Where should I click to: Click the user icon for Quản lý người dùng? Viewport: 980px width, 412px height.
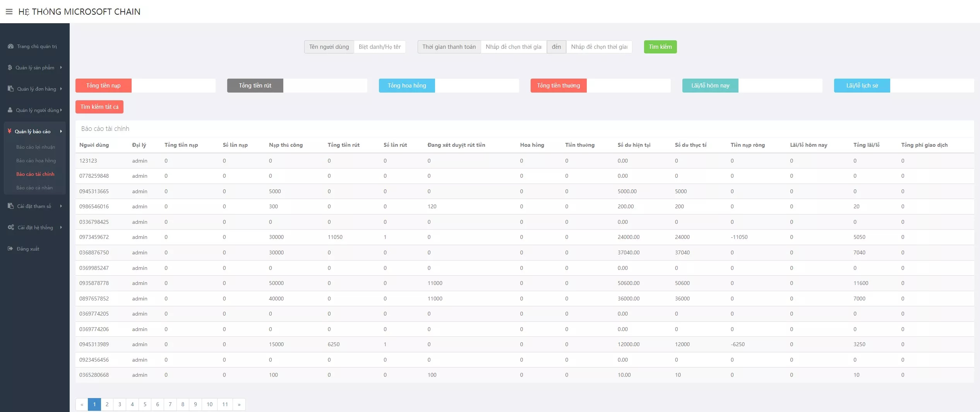pos(10,110)
